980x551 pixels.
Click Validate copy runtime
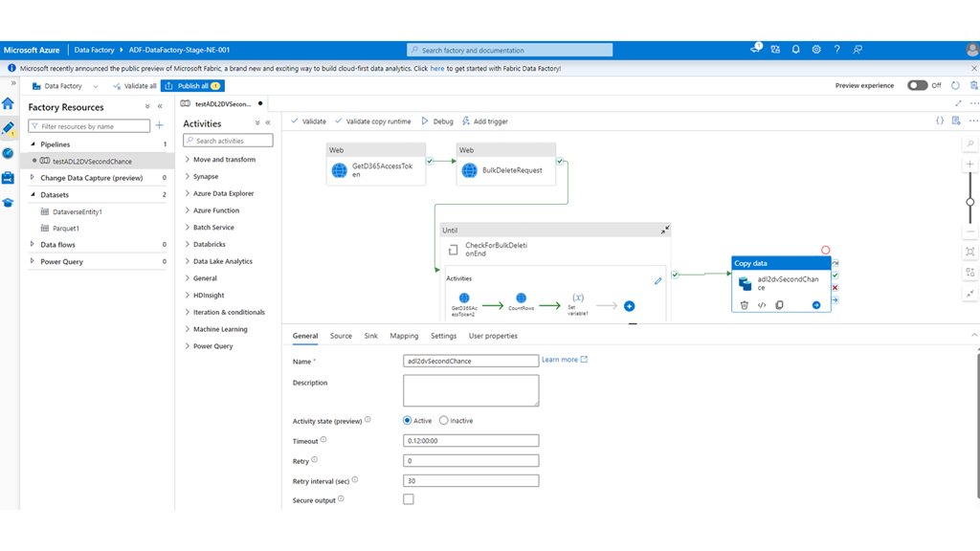point(373,121)
